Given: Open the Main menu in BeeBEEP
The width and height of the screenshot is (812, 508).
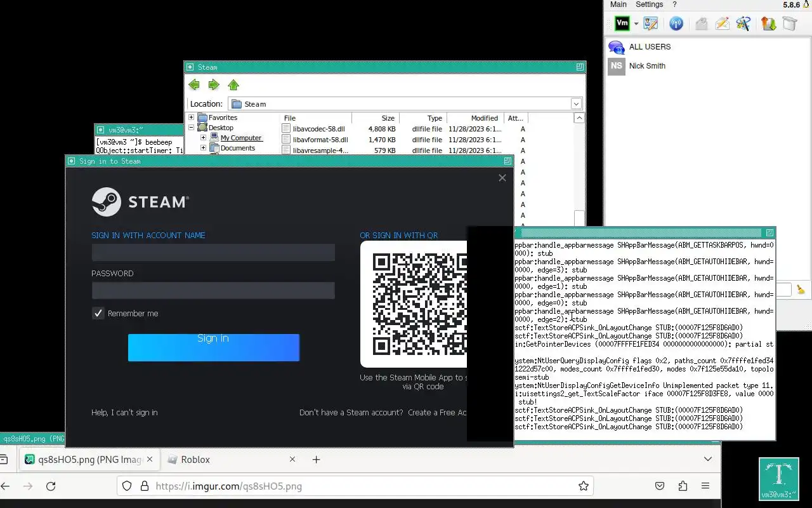Looking at the screenshot, I should click(619, 4).
